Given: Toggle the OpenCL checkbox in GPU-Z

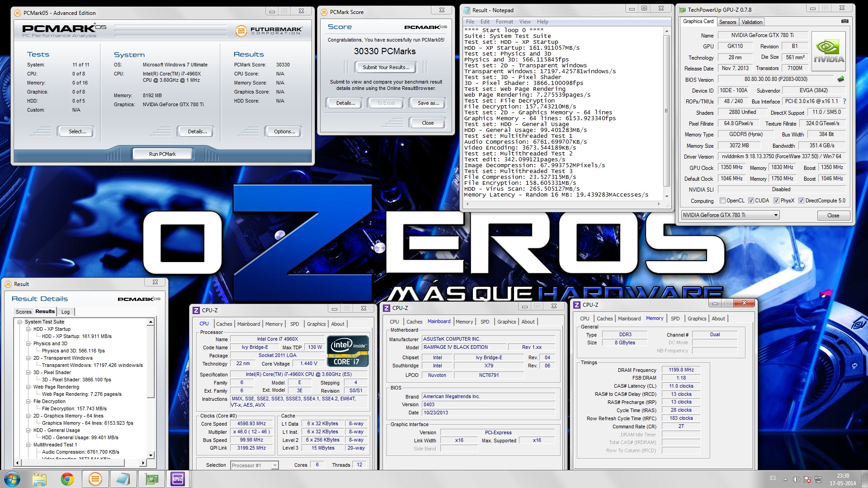Looking at the screenshot, I should tap(722, 201).
